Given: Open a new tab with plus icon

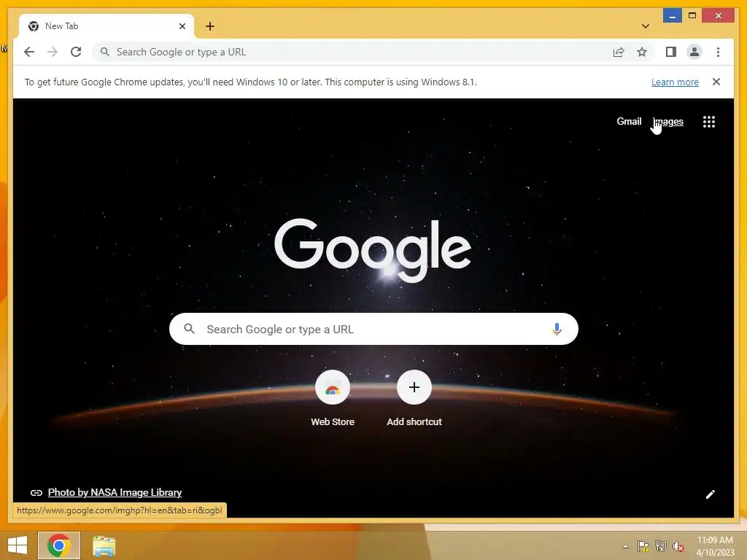Looking at the screenshot, I should click(210, 26).
